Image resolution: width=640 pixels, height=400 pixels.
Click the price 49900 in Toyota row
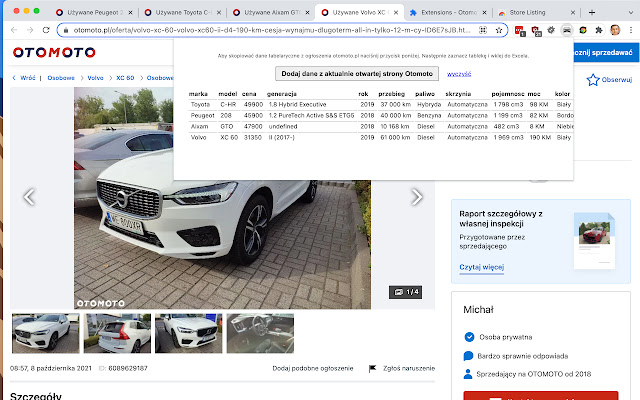[x=253, y=104]
